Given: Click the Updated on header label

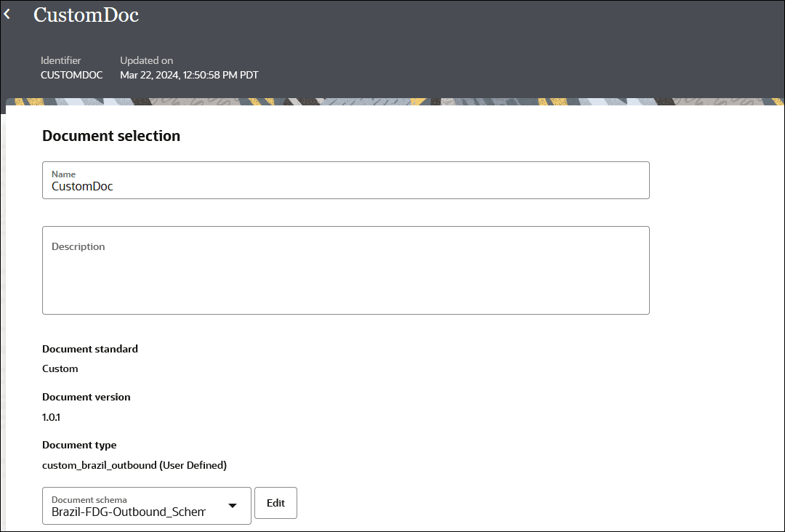Looking at the screenshot, I should 146,60.
